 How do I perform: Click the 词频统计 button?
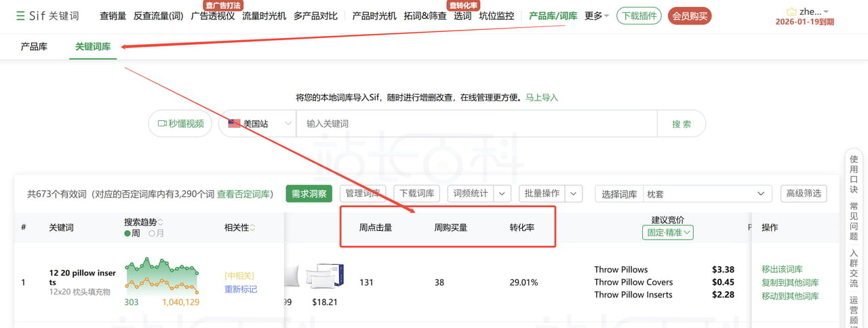click(470, 194)
